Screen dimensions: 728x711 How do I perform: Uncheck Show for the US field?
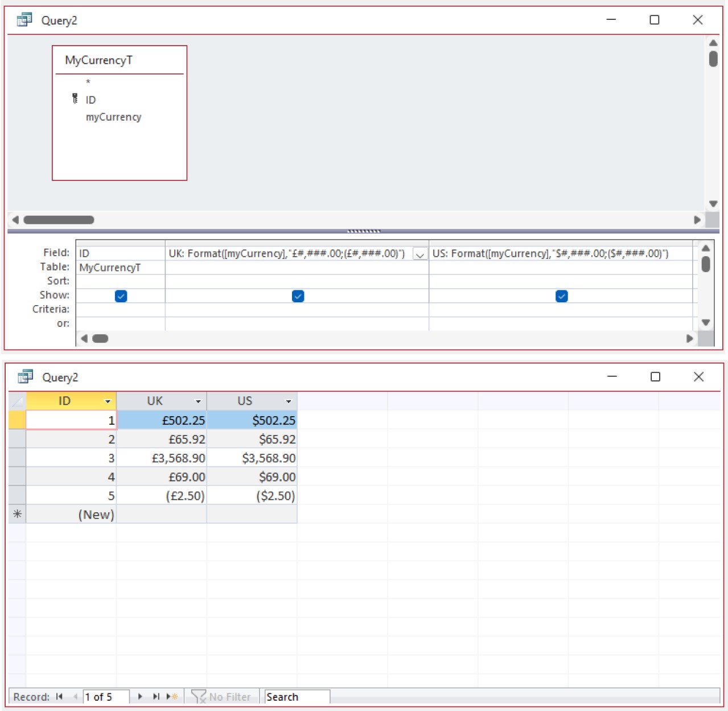coord(562,296)
